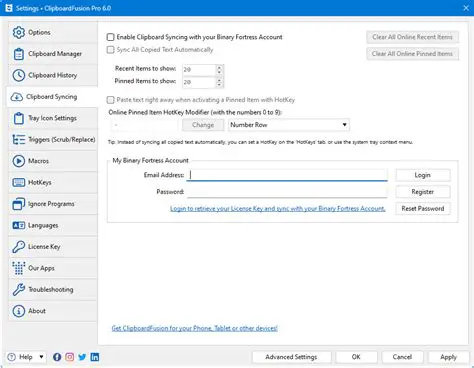Enable Clipboard Syncing with Binary Fortress Account

click(x=110, y=37)
